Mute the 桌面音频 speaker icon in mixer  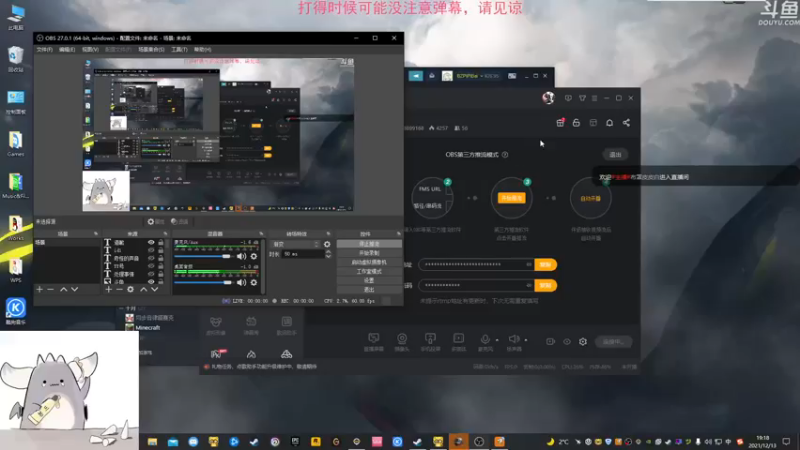(241, 282)
